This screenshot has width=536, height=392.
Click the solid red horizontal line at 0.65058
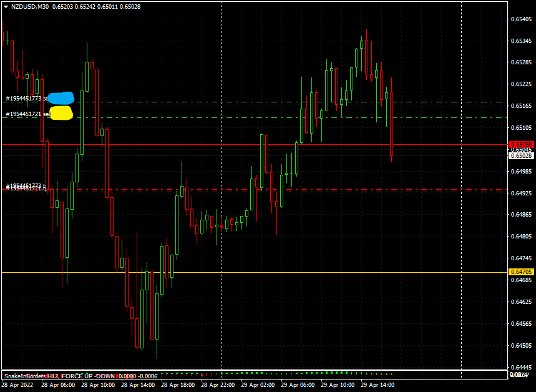point(255,145)
